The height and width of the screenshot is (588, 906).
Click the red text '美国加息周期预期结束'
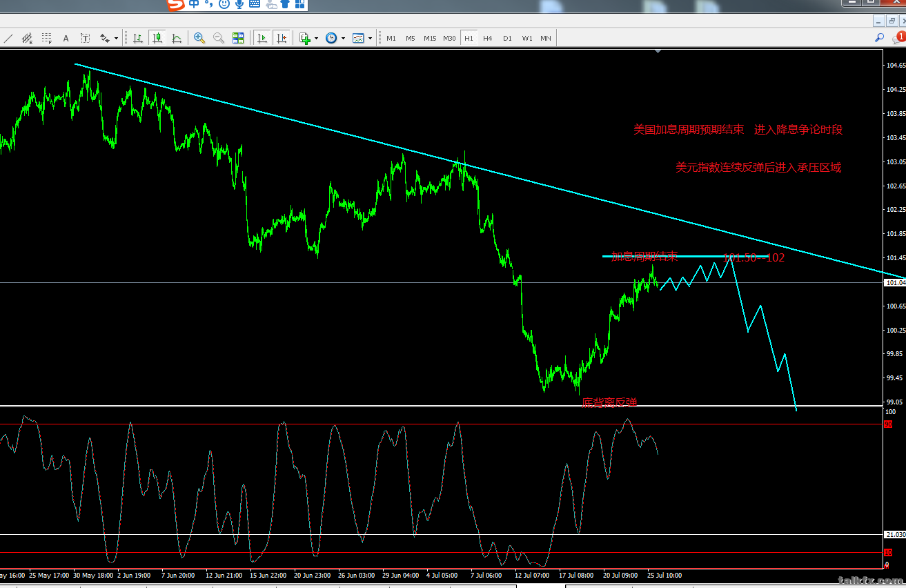(689, 130)
